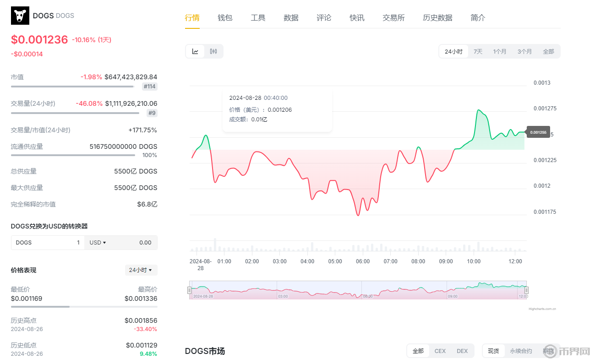Switch to line chart view icon

pyautogui.click(x=195, y=51)
